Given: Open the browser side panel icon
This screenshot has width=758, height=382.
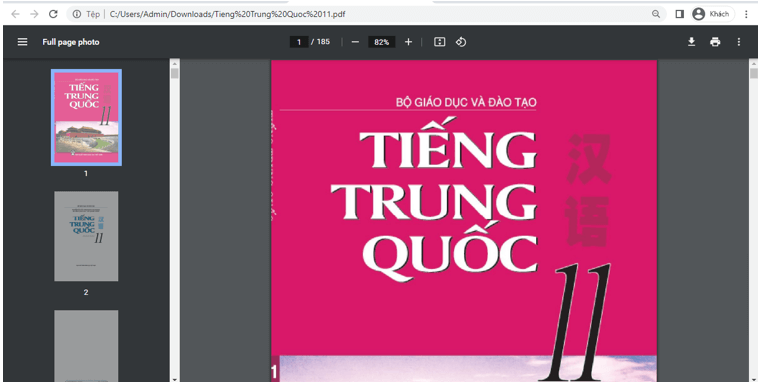Looking at the screenshot, I should coord(679,14).
